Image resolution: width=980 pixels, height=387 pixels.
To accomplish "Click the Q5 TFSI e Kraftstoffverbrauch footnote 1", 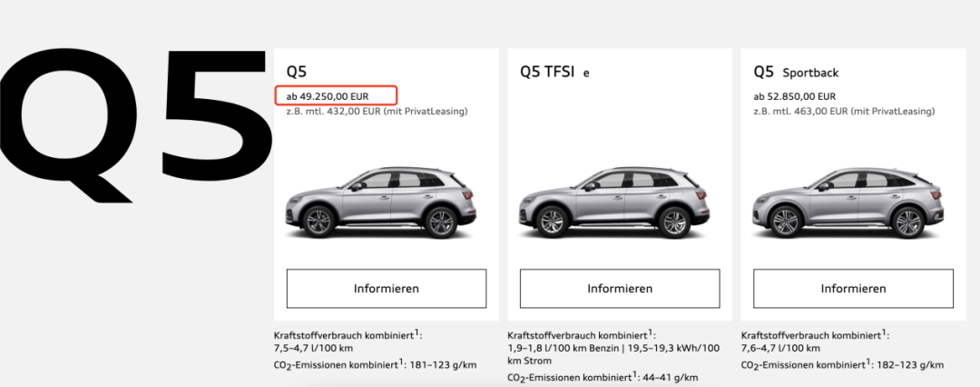I will tap(650, 332).
